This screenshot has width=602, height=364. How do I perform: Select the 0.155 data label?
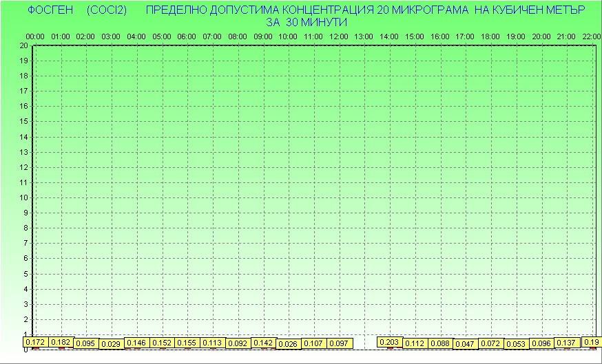tap(187, 343)
